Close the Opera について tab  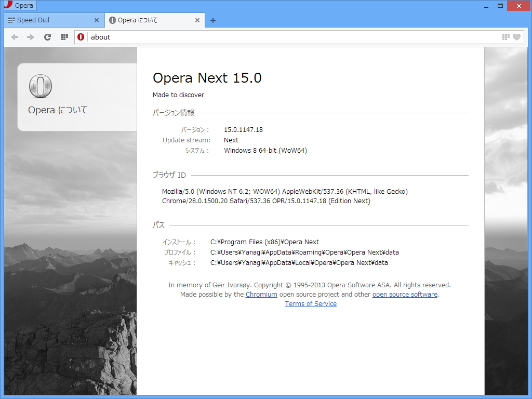pyautogui.click(x=197, y=20)
